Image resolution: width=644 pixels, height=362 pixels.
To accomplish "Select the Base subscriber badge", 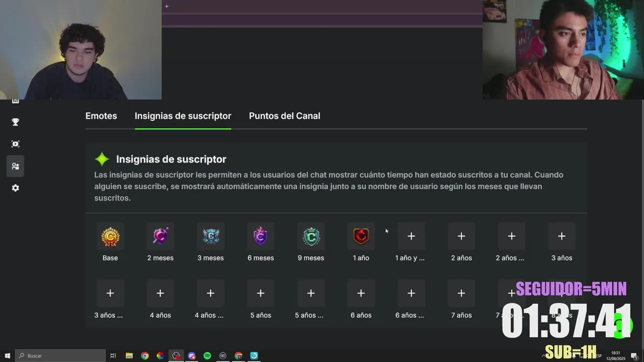I will coord(110,236).
